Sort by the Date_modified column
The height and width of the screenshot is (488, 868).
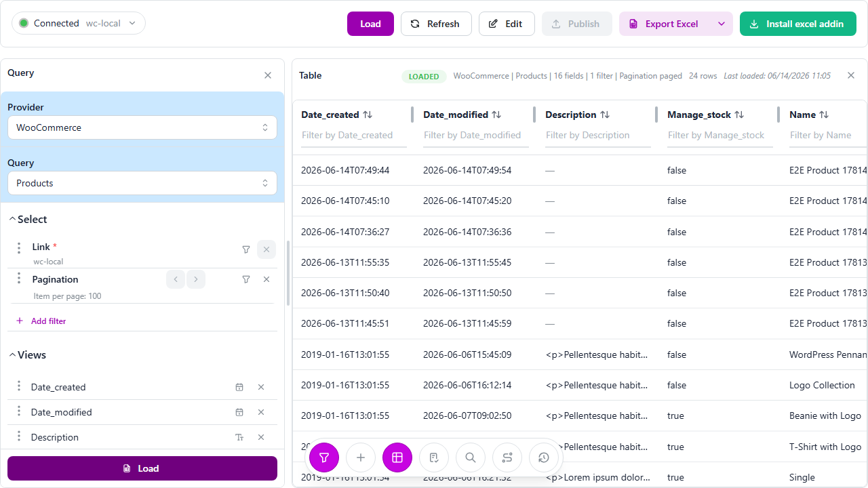pyautogui.click(x=496, y=115)
